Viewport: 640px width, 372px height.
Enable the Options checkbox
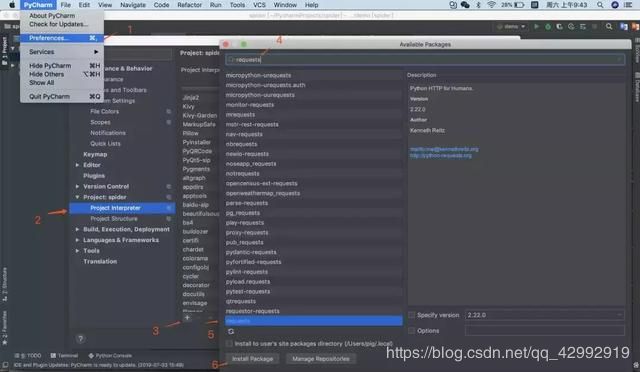(x=411, y=330)
